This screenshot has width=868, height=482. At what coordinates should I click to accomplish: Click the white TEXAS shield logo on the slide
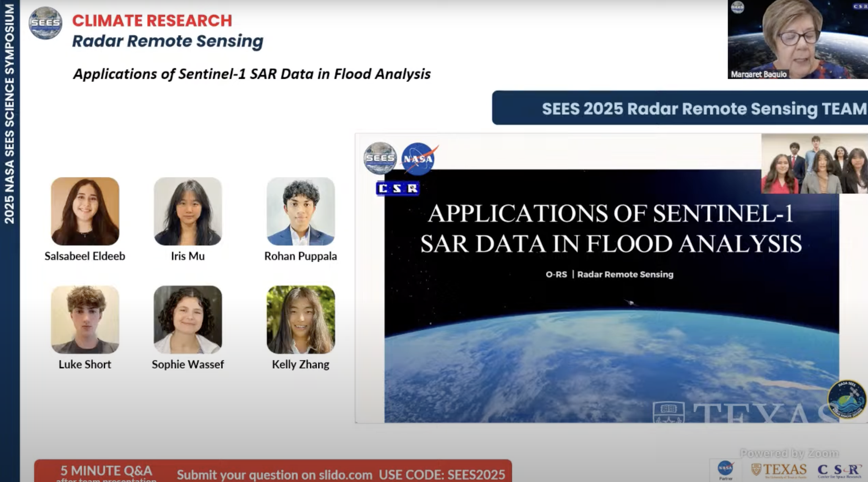(668, 412)
